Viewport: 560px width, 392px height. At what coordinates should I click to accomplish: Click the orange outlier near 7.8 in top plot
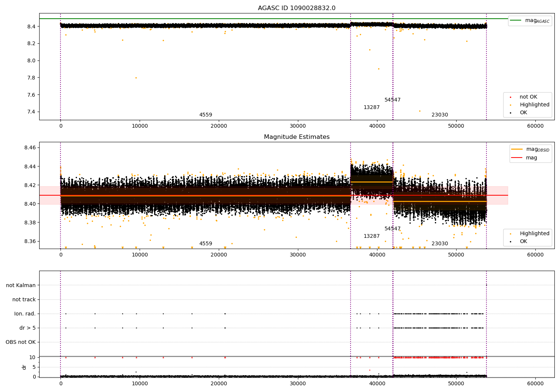tap(136, 78)
